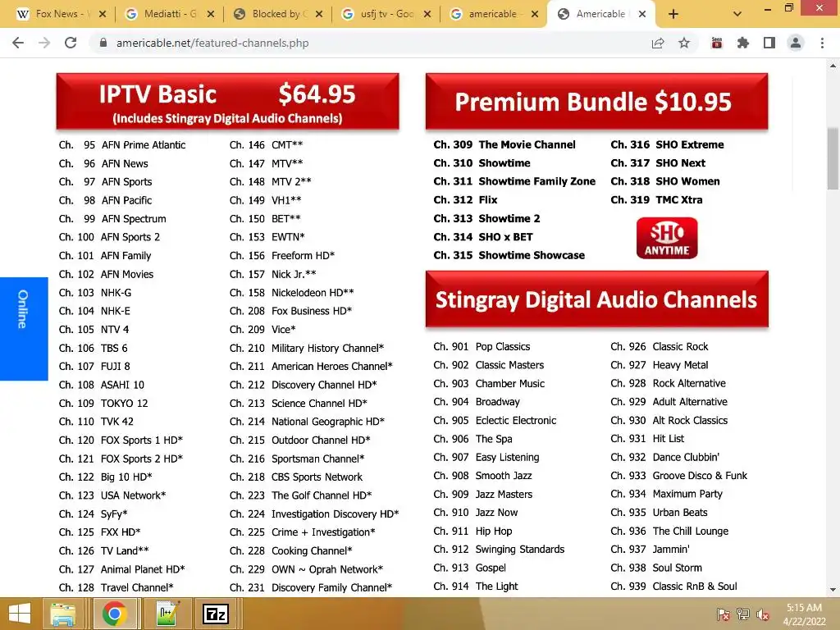840x630 pixels.
Task: Click the Ch. 908 Smooth Jazz entry
Action: (x=482, y=476)
